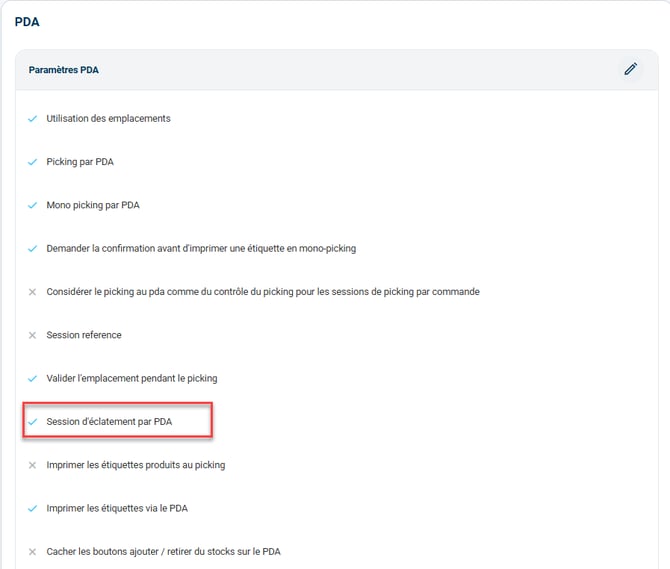Click the checkmark beside Picking par PDA
Viewport: 670px width, 569px height.
32,162
